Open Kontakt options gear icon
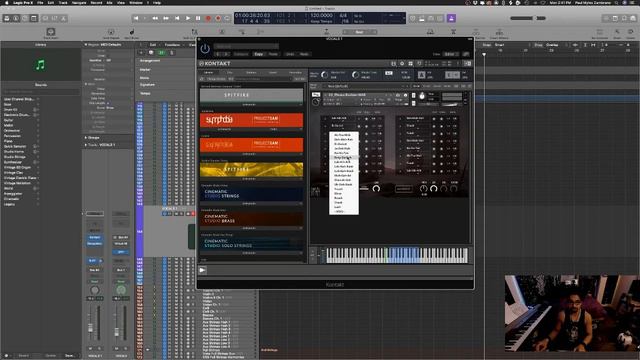The width and height of the screenshot is (640, 360). tap(402, 64)
